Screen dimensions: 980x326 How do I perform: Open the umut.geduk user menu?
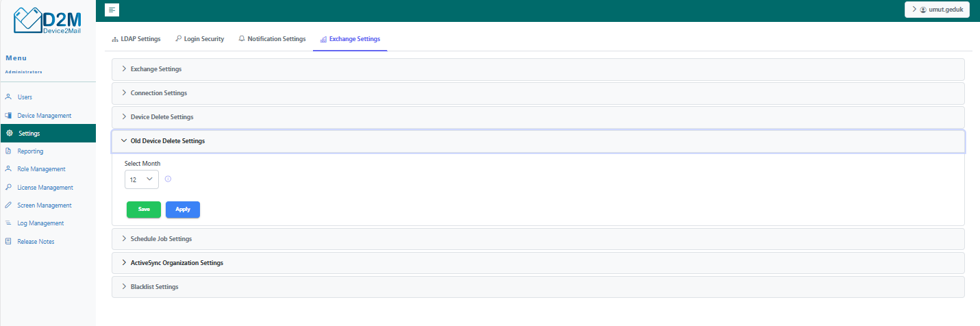tap(937, 10)
